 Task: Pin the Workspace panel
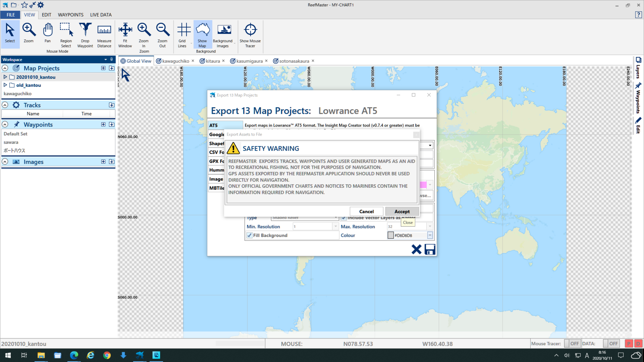tap(111, 59)
